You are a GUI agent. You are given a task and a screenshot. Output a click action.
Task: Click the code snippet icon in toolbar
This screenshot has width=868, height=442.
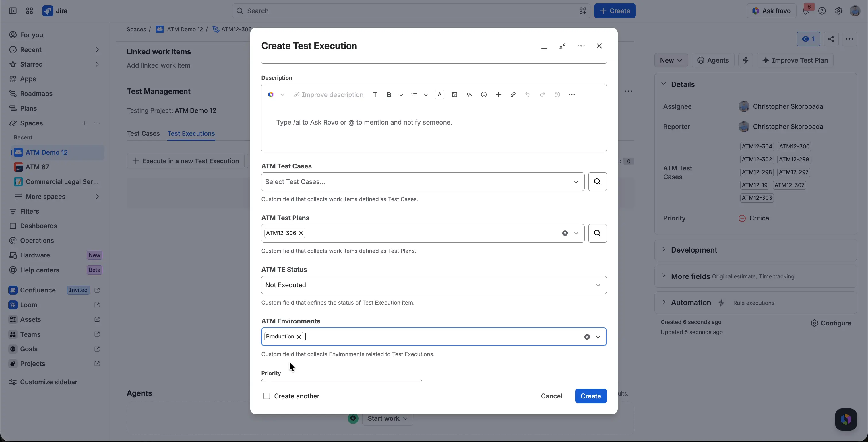point(469,95)
